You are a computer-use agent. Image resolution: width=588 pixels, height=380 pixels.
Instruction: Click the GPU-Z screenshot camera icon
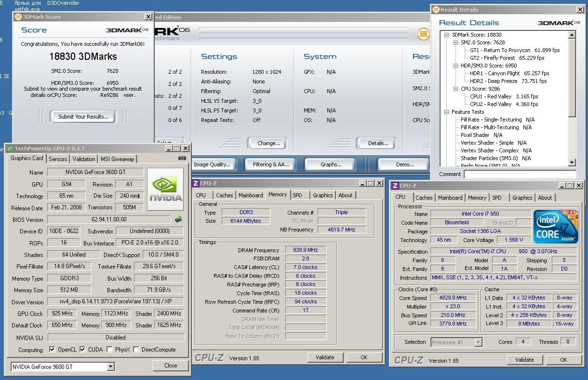[x=182, y=158]
